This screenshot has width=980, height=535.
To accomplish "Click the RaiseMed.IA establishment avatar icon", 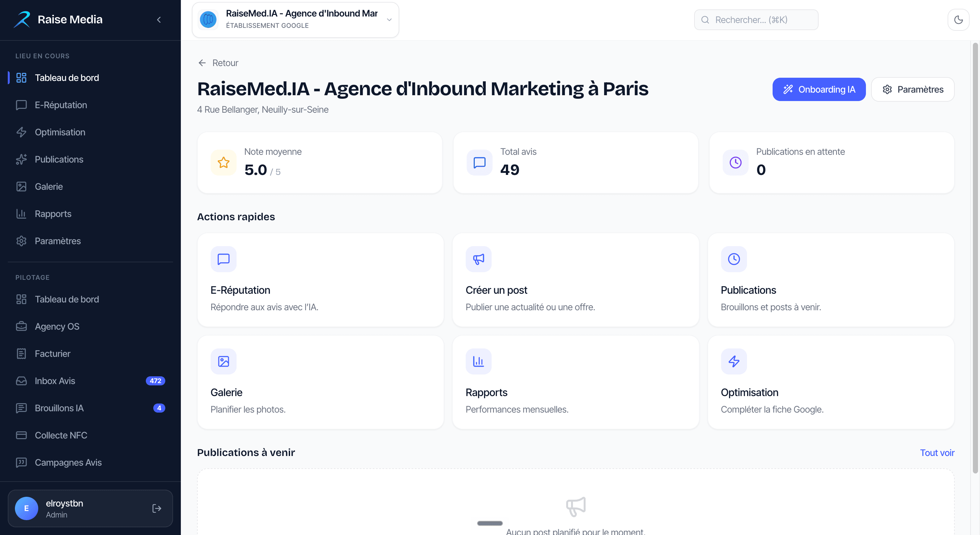I will (x=208, y=19).
